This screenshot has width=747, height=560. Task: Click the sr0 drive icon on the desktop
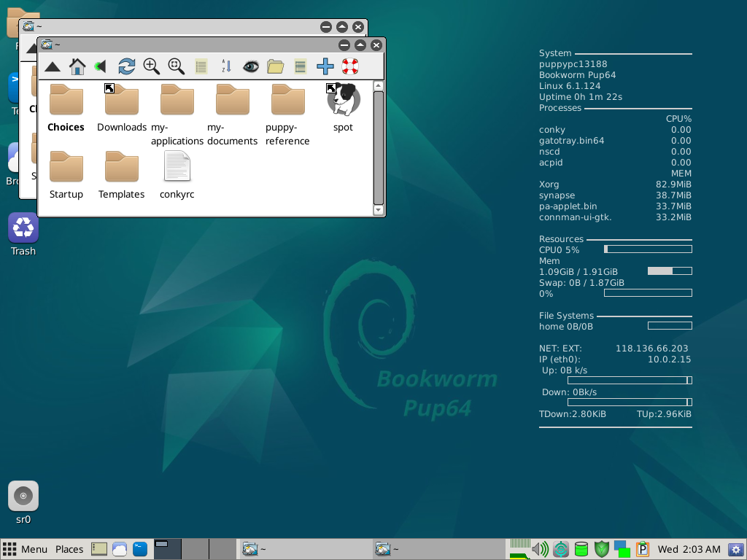pos(23,503)
